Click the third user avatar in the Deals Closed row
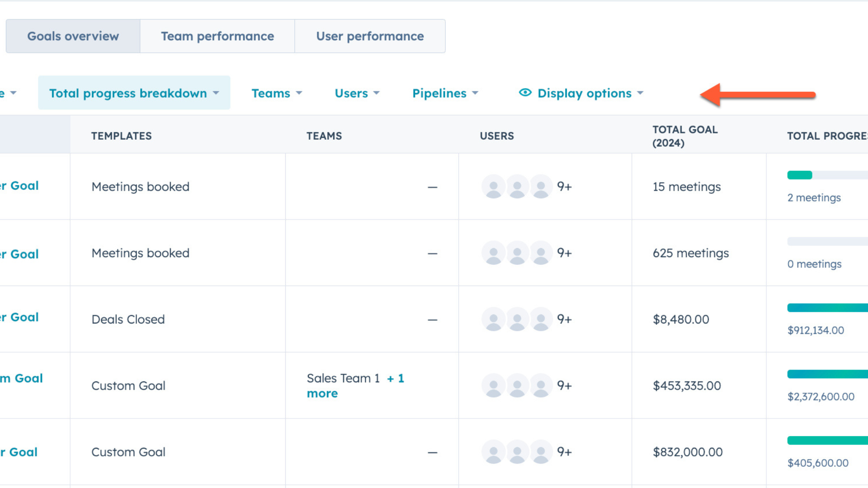Viewport: 868px width, 488px height. click(x=541, y=319)
